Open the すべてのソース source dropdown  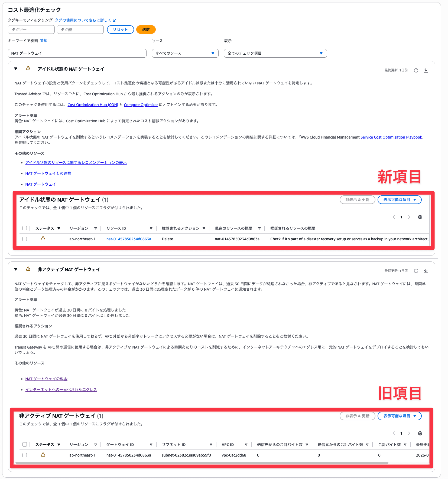coord(185,53)
